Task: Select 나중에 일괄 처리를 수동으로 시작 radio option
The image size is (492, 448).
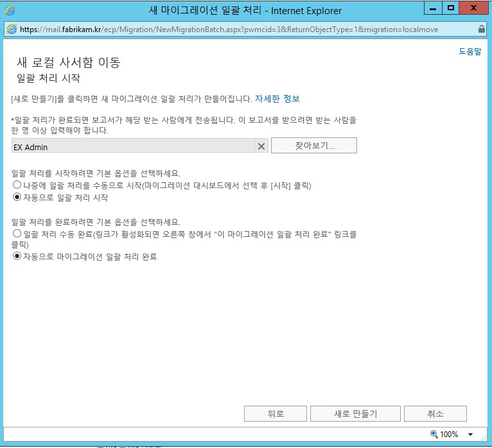Action: tap(17, 185)
